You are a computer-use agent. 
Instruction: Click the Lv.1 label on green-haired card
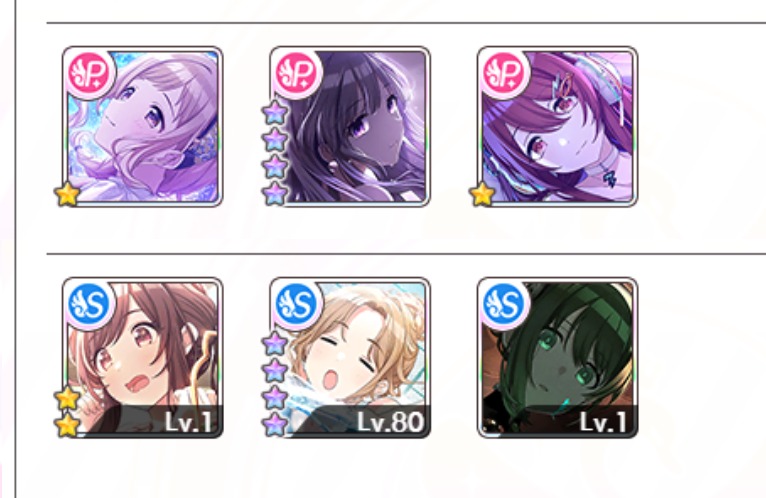point(603,422)
